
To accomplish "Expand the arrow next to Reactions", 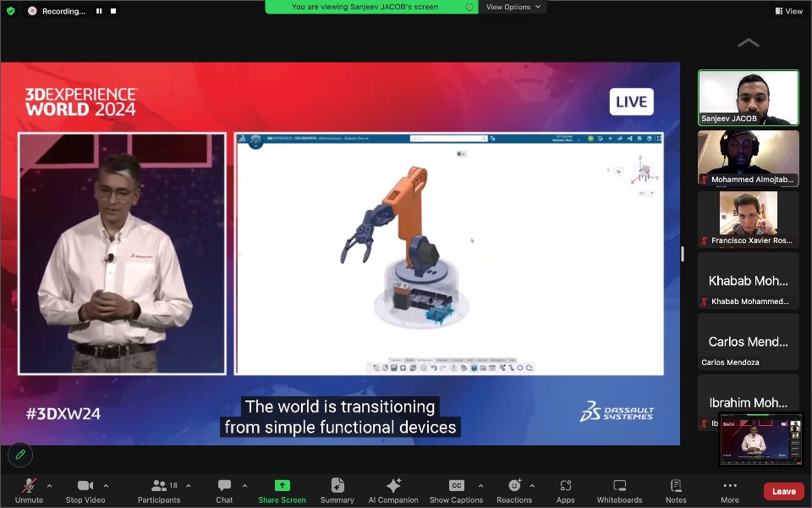I will pyautogui.click(x=532, y=486).
